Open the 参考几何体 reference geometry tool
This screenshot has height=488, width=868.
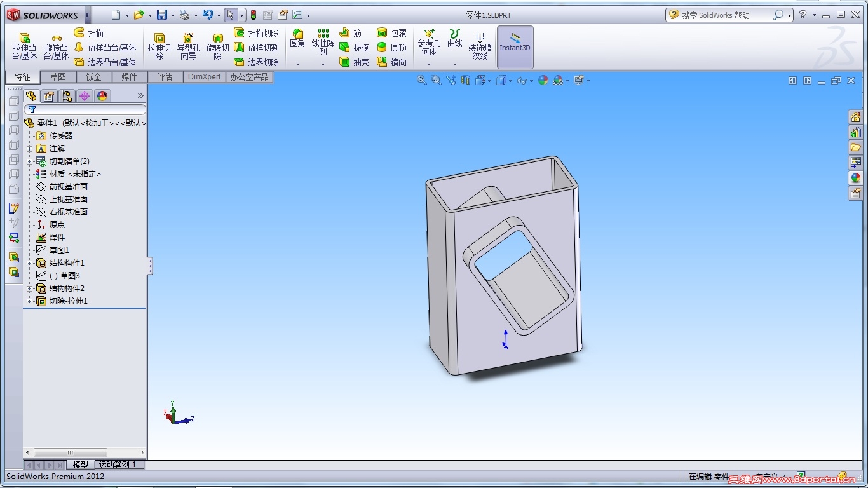coord(429,42)
